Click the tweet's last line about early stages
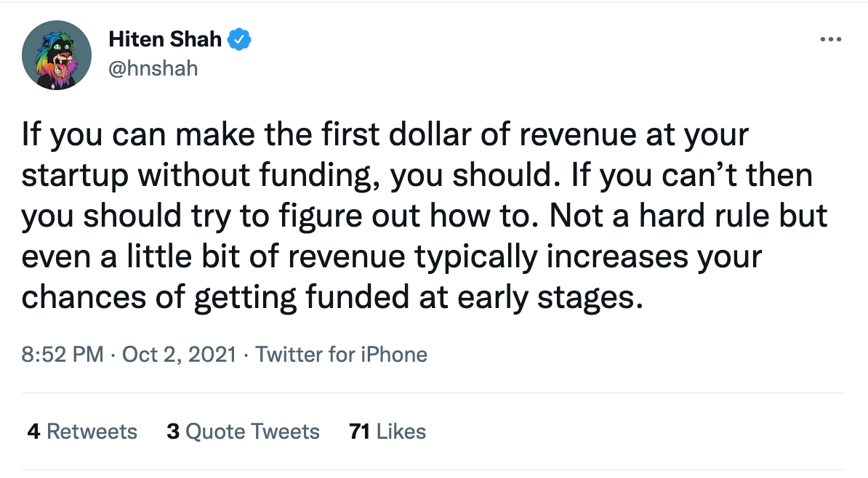 tap(332, 298)
